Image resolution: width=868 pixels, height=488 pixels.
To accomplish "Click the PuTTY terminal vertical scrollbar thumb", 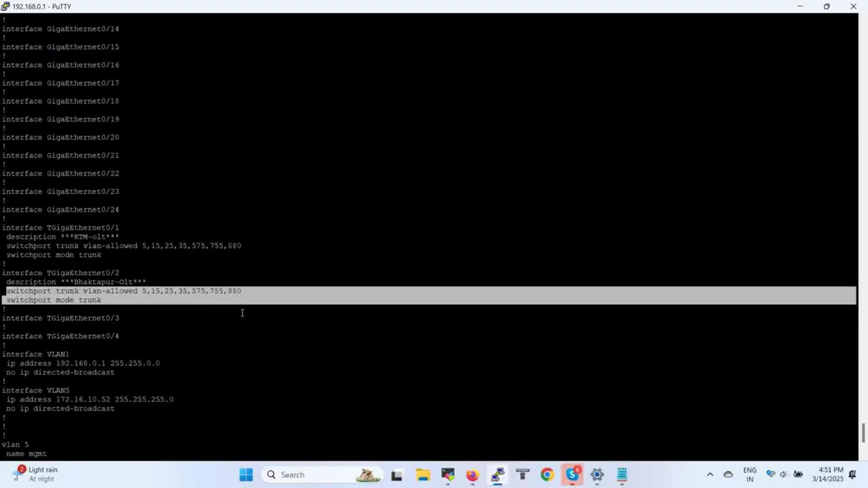I will [863, 432].
